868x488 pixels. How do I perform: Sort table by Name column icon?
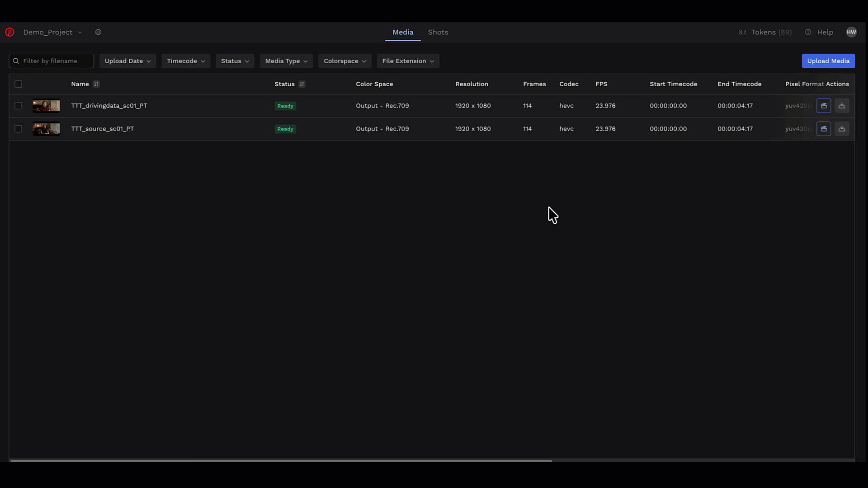[96, 84]
